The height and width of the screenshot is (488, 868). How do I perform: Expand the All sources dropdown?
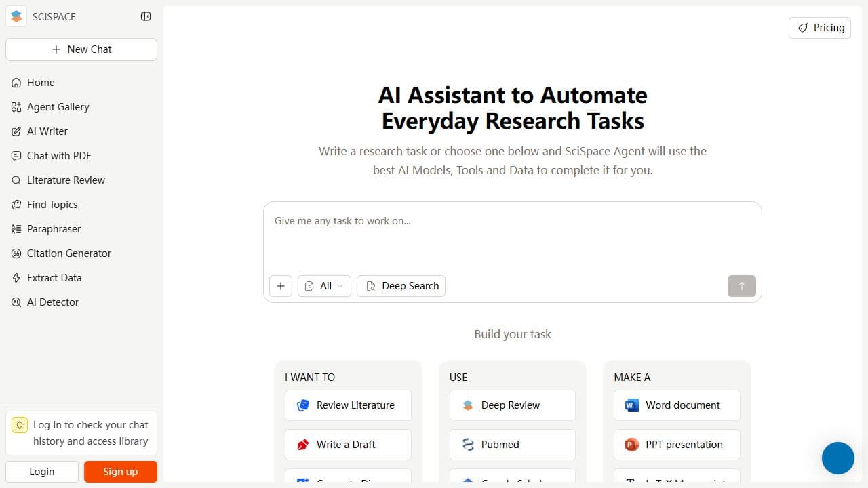(324, 286)
